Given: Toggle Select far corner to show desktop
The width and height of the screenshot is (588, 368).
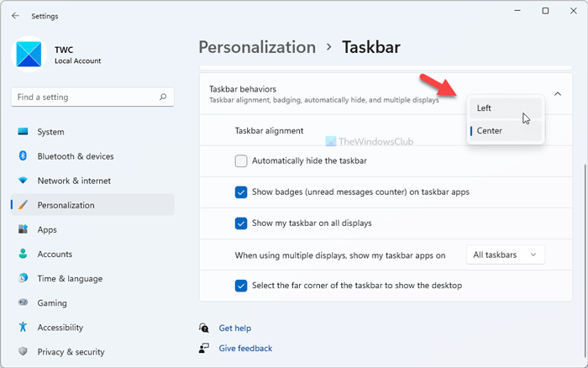Looking at the screenshot, I should pyautogui.click(x=241, y=285).
